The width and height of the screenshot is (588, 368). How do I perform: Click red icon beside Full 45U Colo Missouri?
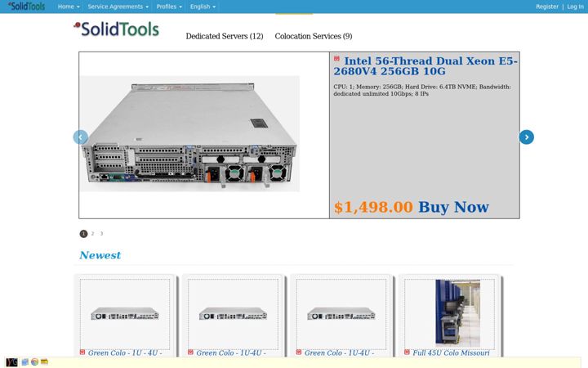pyautogui.click(x=407, y=352)
